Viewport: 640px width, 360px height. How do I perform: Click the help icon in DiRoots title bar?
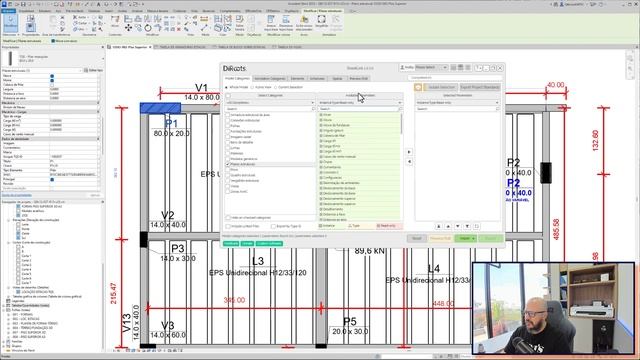click(478, 68)
